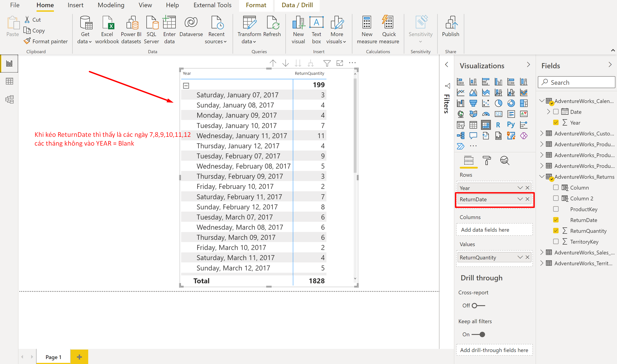Check the Column 2 field checkbox
This screenshot has height=364, width=617.
click(x=556, y=198)
